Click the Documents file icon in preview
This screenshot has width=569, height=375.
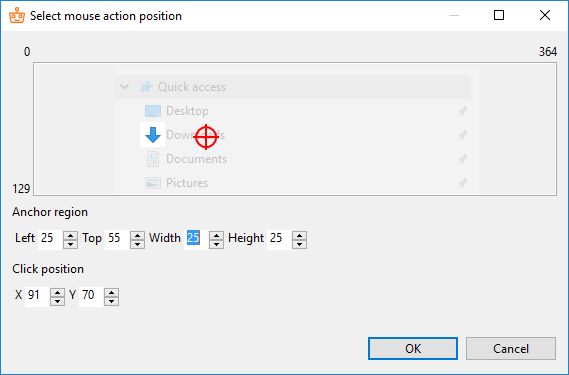point(153,159)
